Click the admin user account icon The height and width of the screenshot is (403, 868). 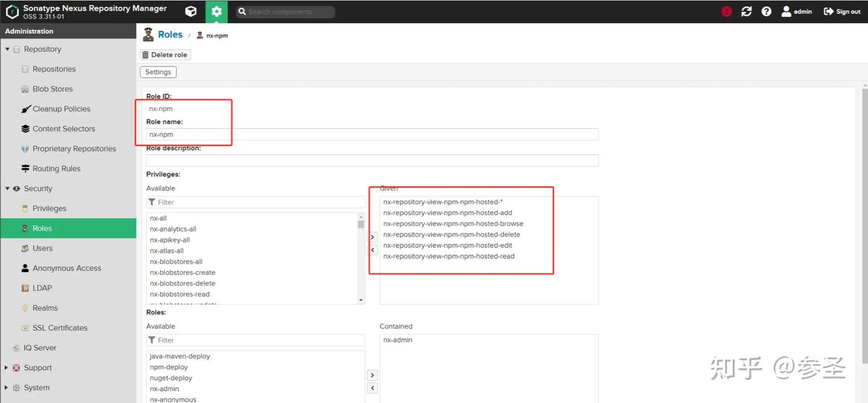[x=786, y=11]
